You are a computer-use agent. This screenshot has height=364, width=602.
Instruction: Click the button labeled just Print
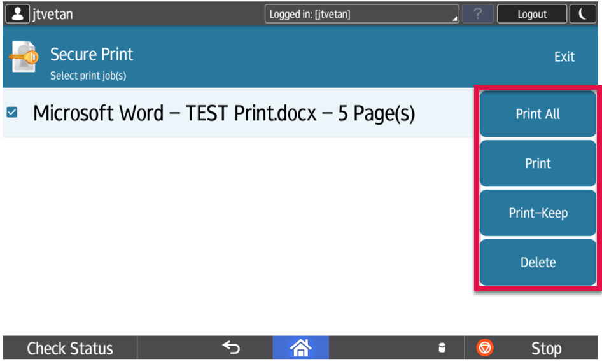538,164
